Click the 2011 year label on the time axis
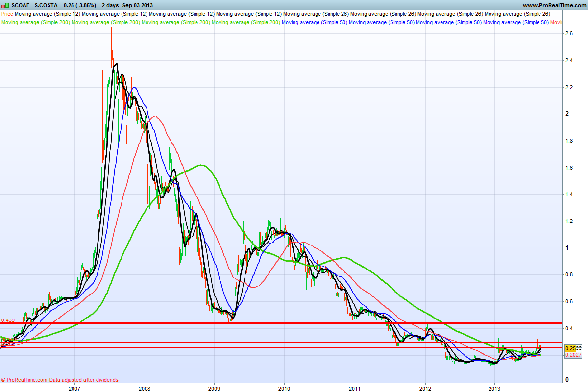The width and height of the screenshot is (588, 392). pos(355,388)
